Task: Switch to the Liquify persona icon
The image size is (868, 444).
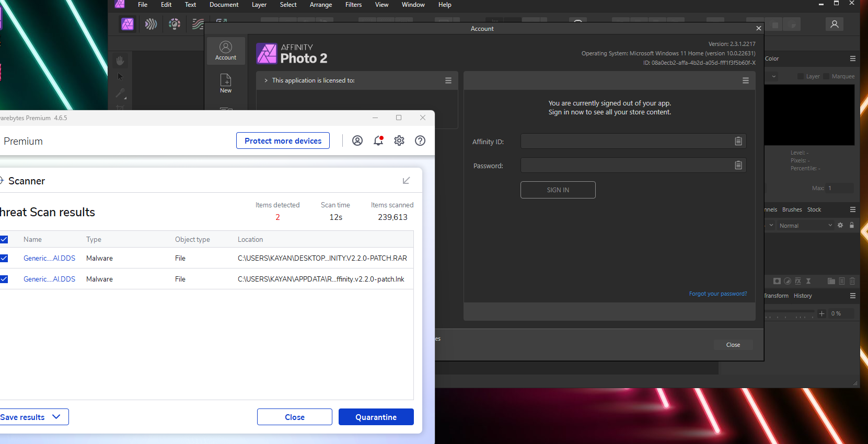Action: 151,24
